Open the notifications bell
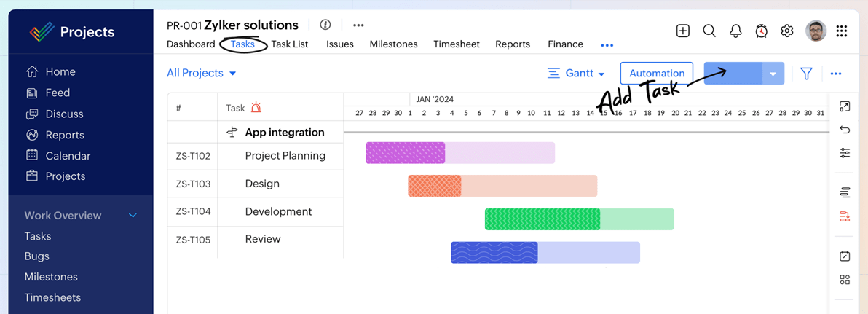Screen dimensions: 868x314 [x=735, y=31]
